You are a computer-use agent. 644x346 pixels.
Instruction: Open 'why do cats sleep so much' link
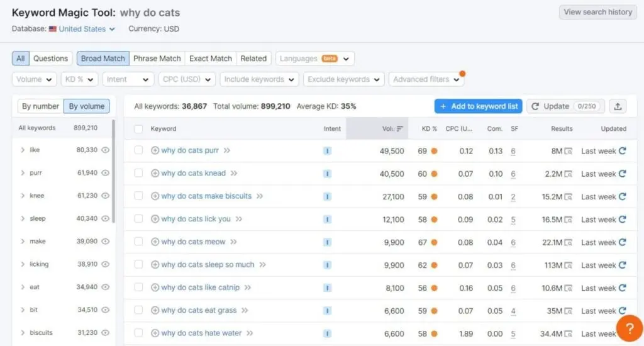pos(208,265)
